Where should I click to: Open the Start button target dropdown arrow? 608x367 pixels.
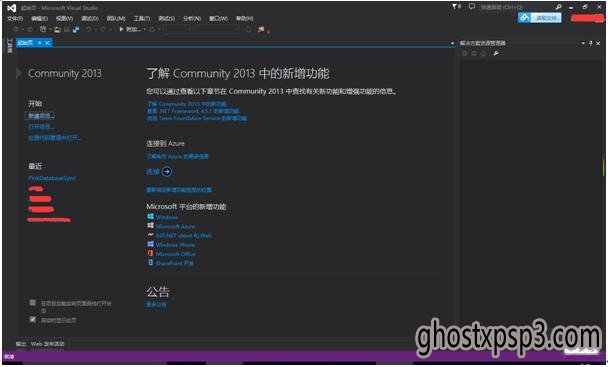[144, 29]
